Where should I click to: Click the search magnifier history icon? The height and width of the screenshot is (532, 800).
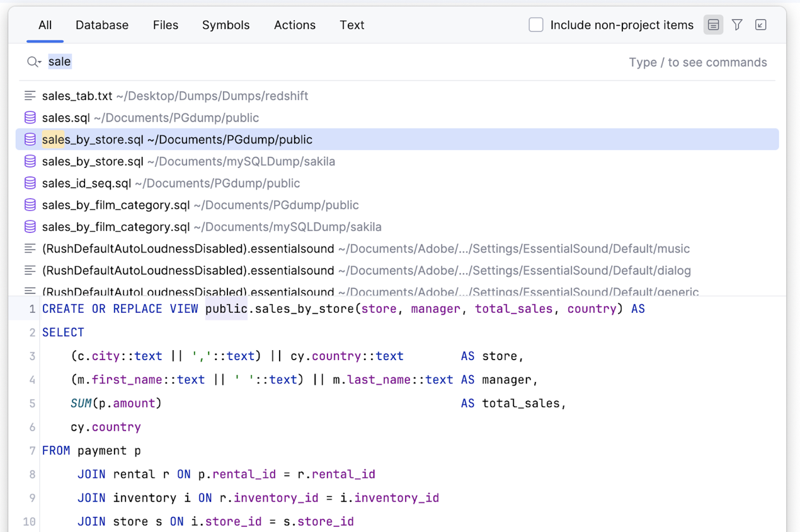(33, 62)
